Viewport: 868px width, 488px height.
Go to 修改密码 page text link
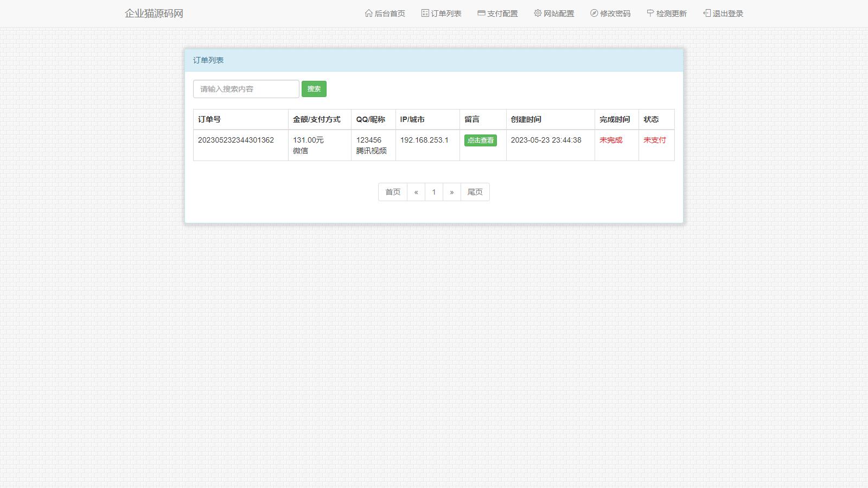point(615,14)
